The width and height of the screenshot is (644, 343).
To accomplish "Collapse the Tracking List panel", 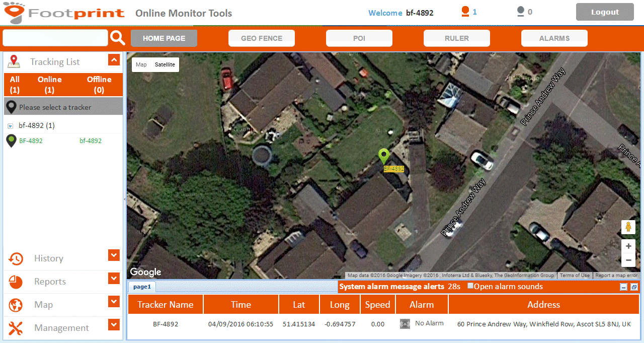I will click(114, 60).
